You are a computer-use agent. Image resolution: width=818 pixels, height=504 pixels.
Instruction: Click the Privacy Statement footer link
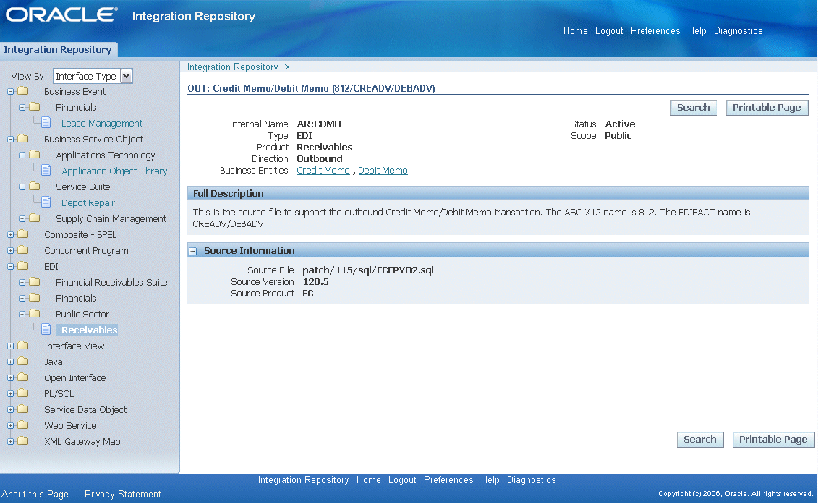(x=123, y=494)
